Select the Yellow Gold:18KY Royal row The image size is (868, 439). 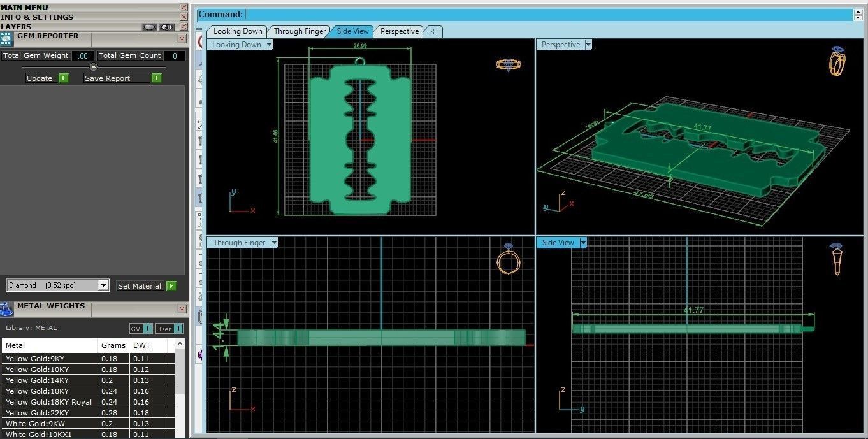(88, 402)
